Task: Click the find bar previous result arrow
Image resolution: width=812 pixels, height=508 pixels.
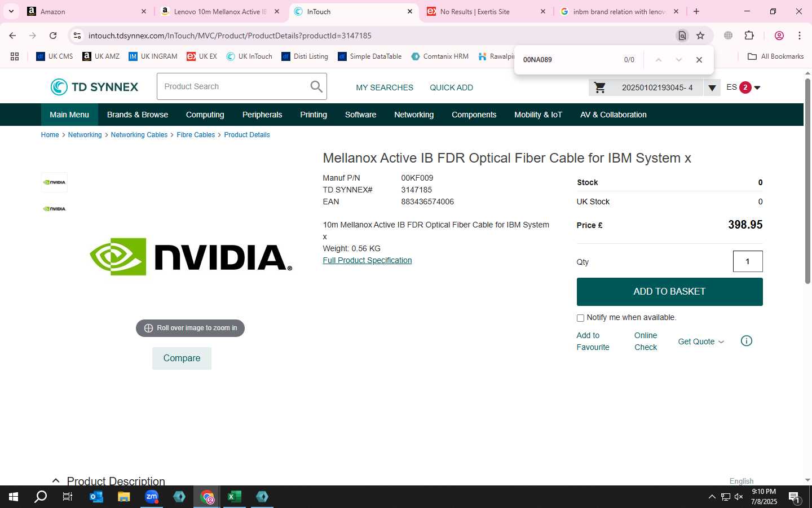Action: point(658,60)
